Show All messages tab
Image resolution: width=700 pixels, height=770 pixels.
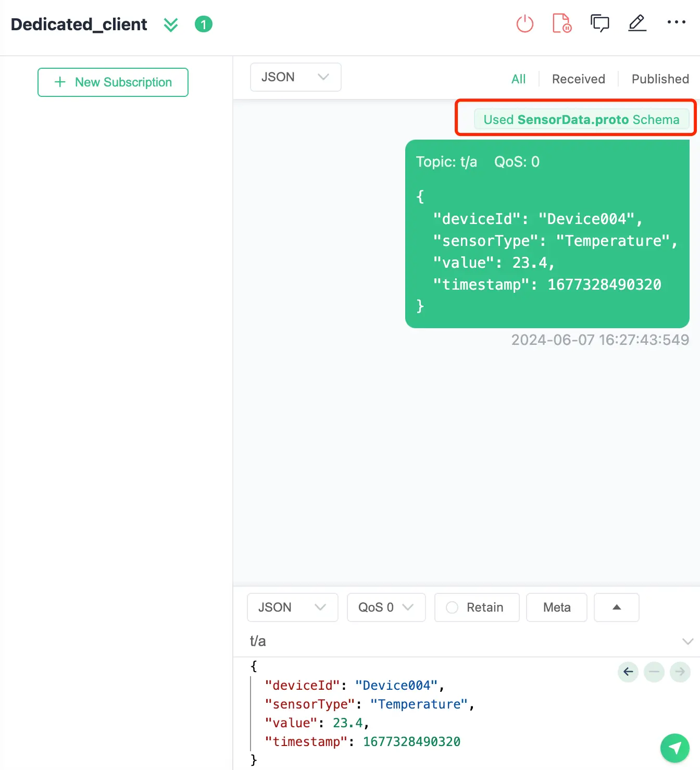point(518,79)
